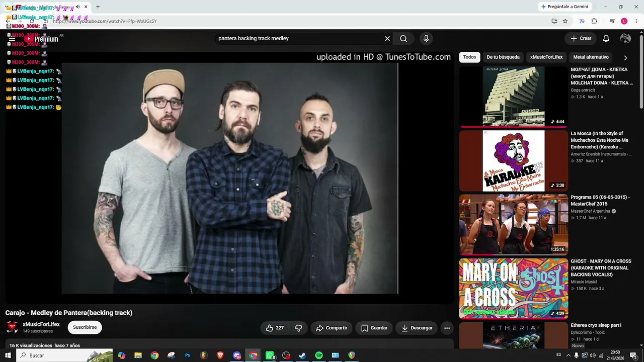This screenshot has height=362, width=644.
Task: Open the Mary On A Cross thumbnail
Action: pos(513,289)
